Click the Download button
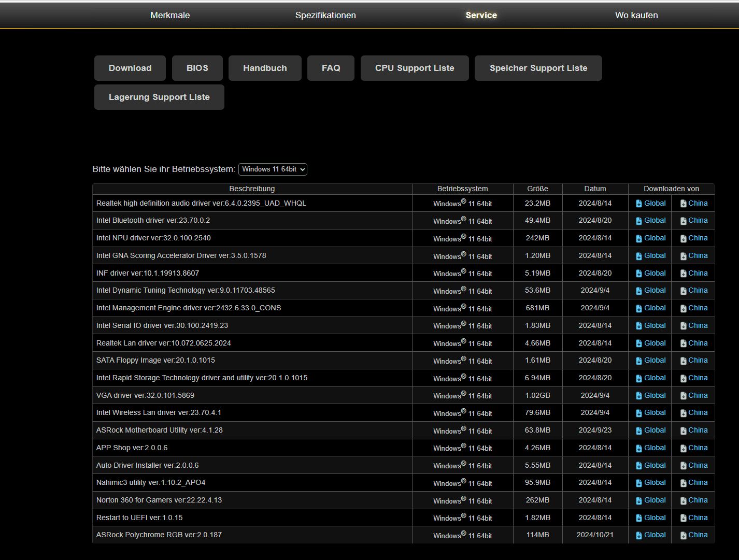 pos(130,68)
